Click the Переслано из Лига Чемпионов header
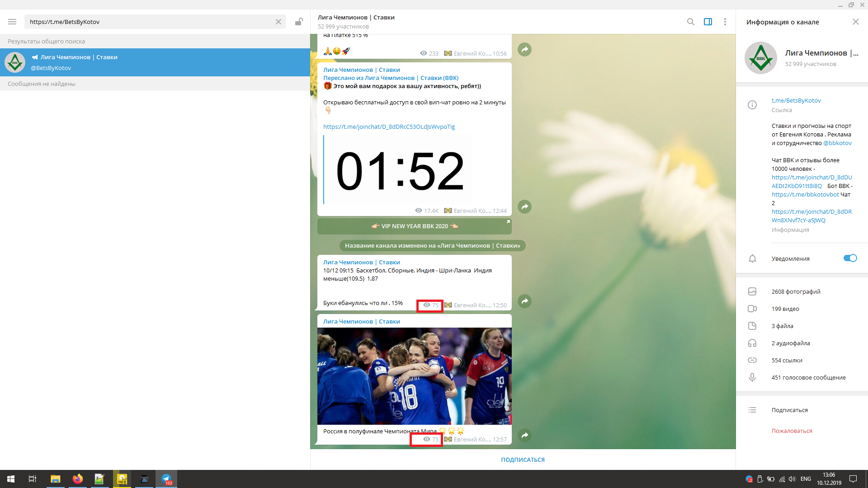The height and width of the screenshot is (488, 868). [x=391, y=78]
